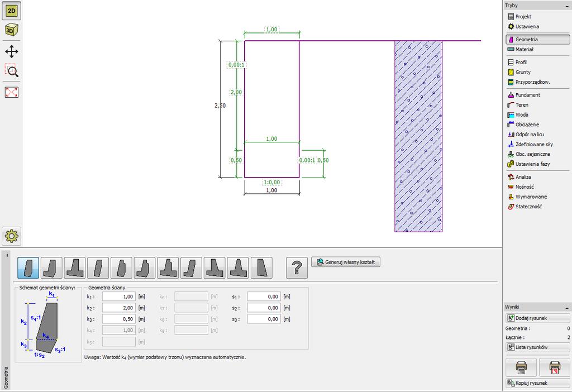Select third wall shape, inverted T

(x=75, y=268)
